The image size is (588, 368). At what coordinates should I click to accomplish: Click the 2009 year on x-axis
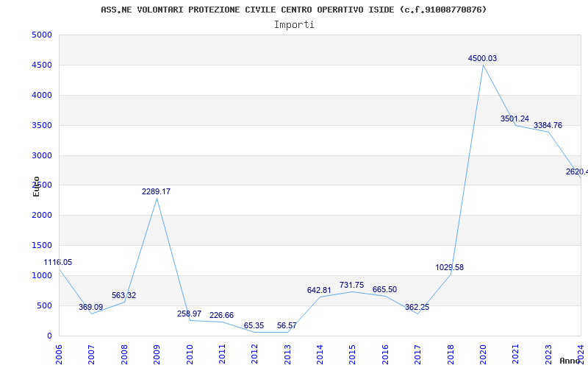[157, 353]
